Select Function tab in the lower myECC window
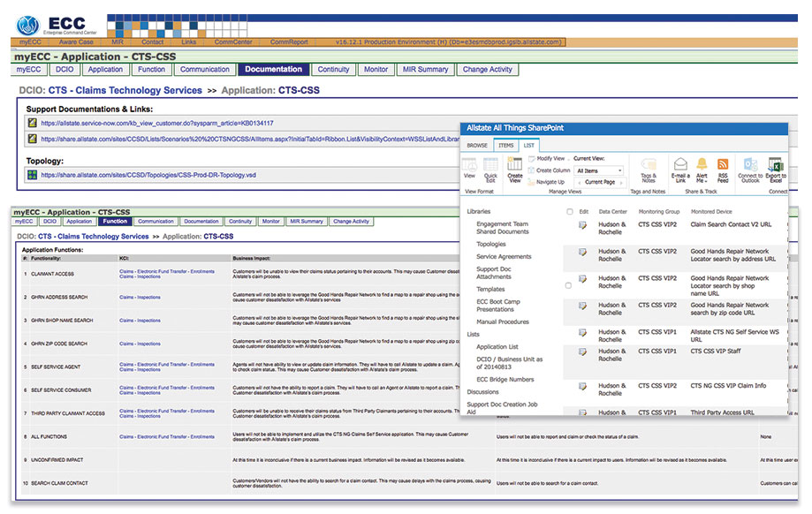The height and width of the screenshot is (514, 812). [x=115, y=222]
